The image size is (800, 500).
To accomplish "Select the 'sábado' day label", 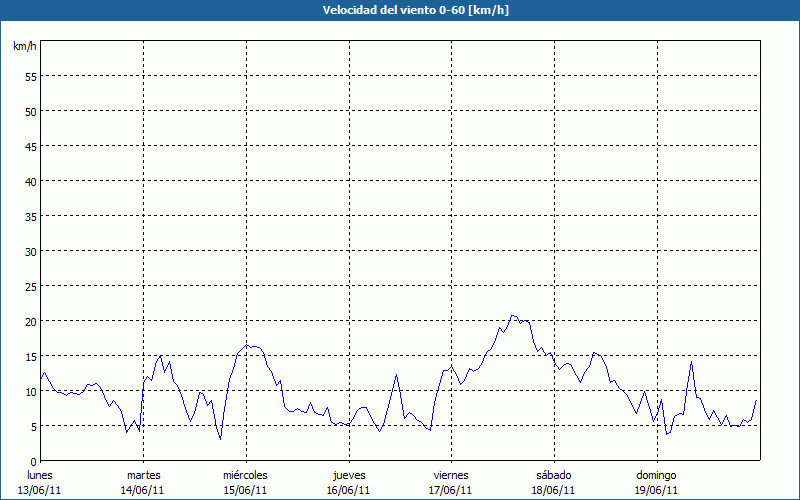I will tap(553, 475).
